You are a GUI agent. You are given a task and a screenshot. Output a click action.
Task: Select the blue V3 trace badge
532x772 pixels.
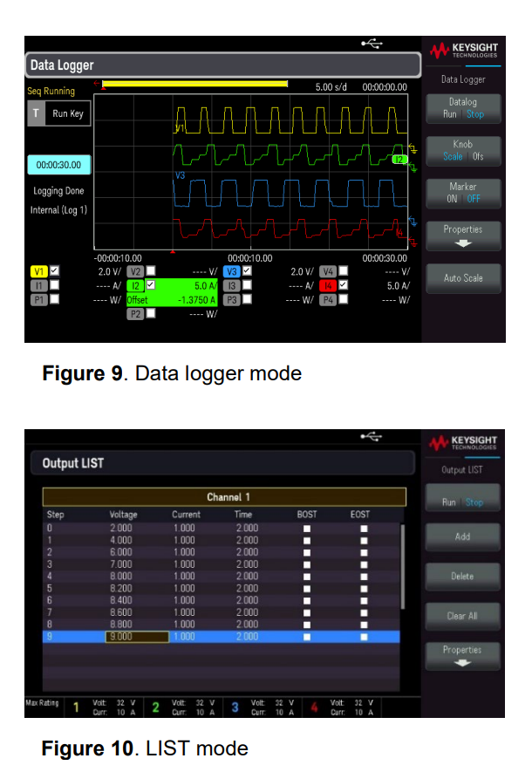pyautogui.click(x=232, y=271)
